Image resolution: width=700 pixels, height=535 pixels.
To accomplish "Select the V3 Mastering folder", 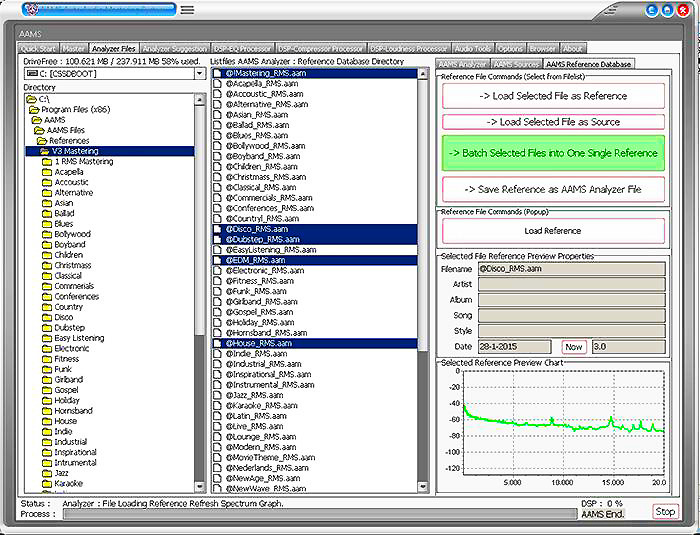I will pos(110,151).
